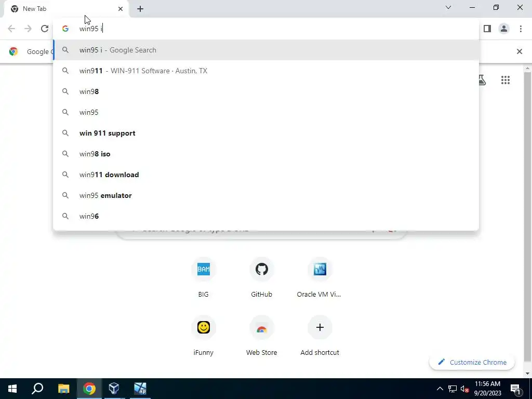Open File Explorer from the taskbar
The width and height of the screenshot is (532, 399).
[x=63, y=389]
